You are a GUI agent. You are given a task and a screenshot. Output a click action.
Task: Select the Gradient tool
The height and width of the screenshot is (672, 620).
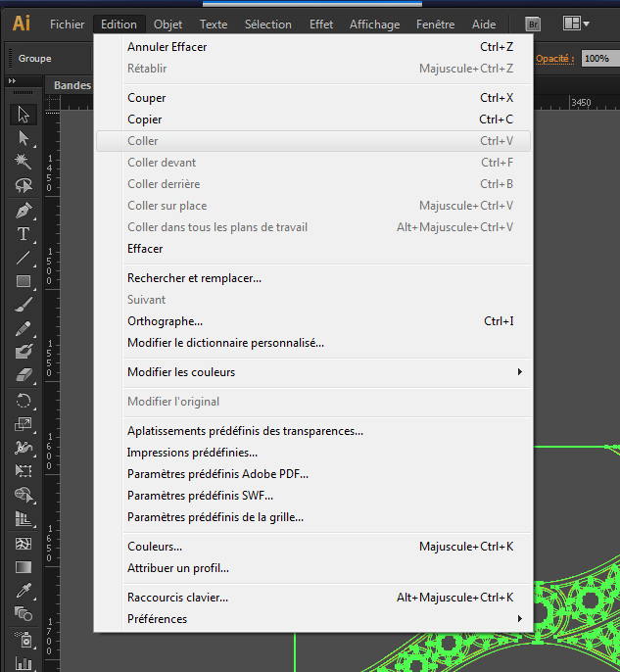click(x=24, y=567)
